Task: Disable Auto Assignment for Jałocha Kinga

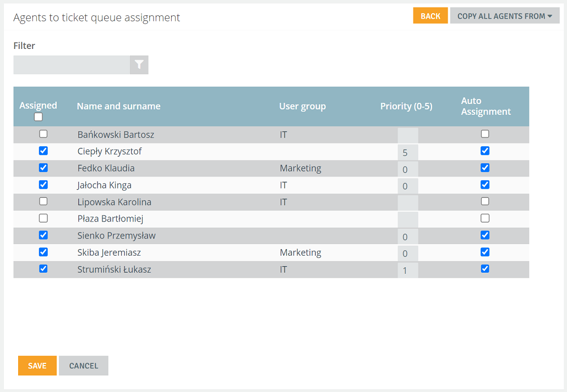Action: 486,185
